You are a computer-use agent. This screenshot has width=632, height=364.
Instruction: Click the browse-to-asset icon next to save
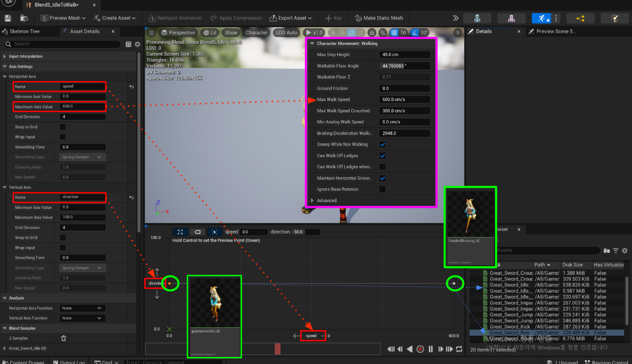pyautogui.click(x=24, y=18)
